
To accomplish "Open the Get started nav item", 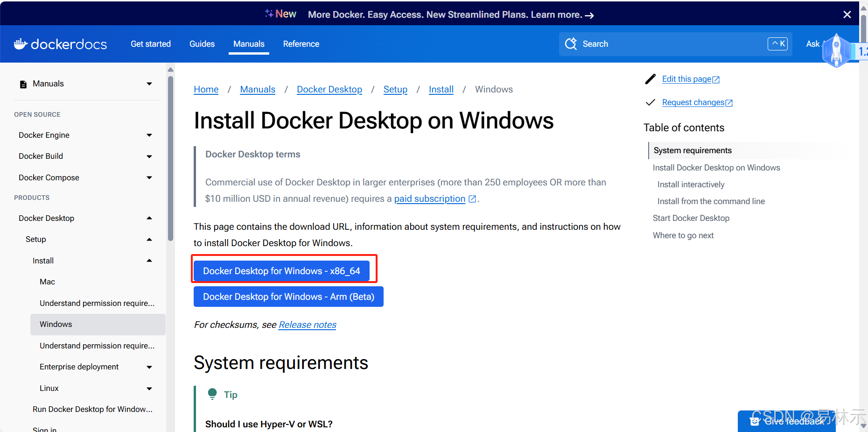I will click(151, 44).
